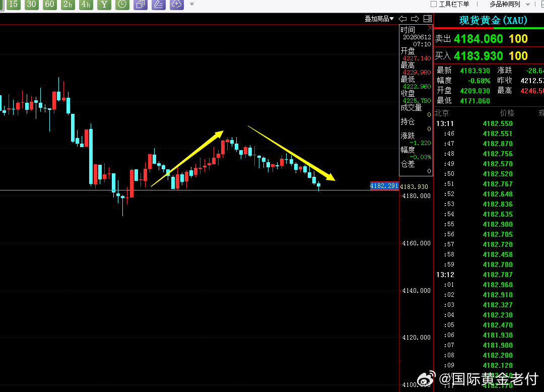Viewport: 544px width, 392px height.
Task: Click the 4140.000 price axis label
Action: [417, 291]
